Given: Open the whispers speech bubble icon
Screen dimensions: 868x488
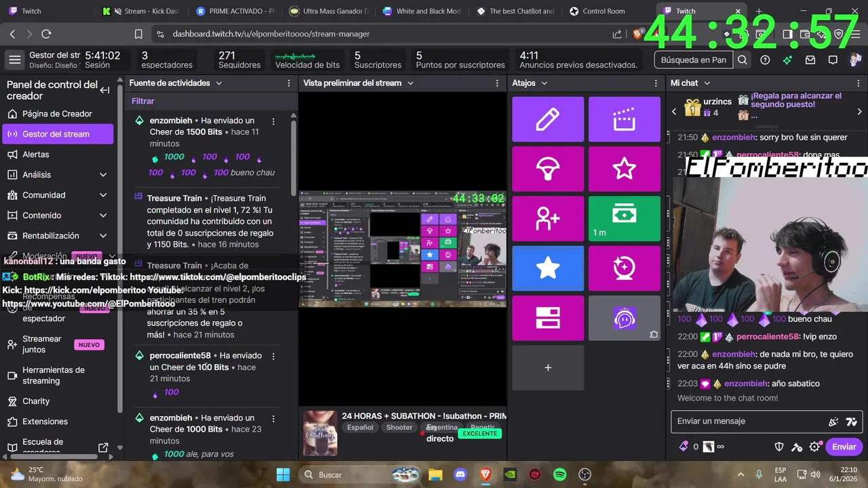Looking at the screenshot, I should pyautogui.click(x=833, y=60).
